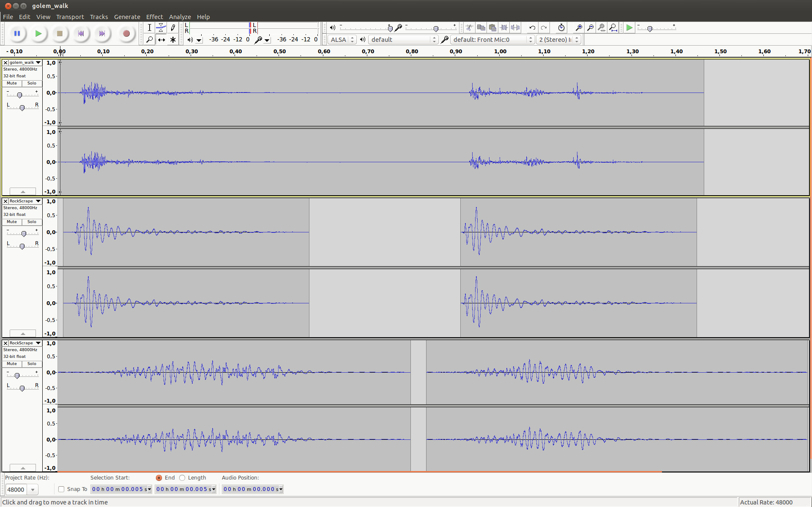
Task: Mute the first RockScrape track
Action: (12, 222)
